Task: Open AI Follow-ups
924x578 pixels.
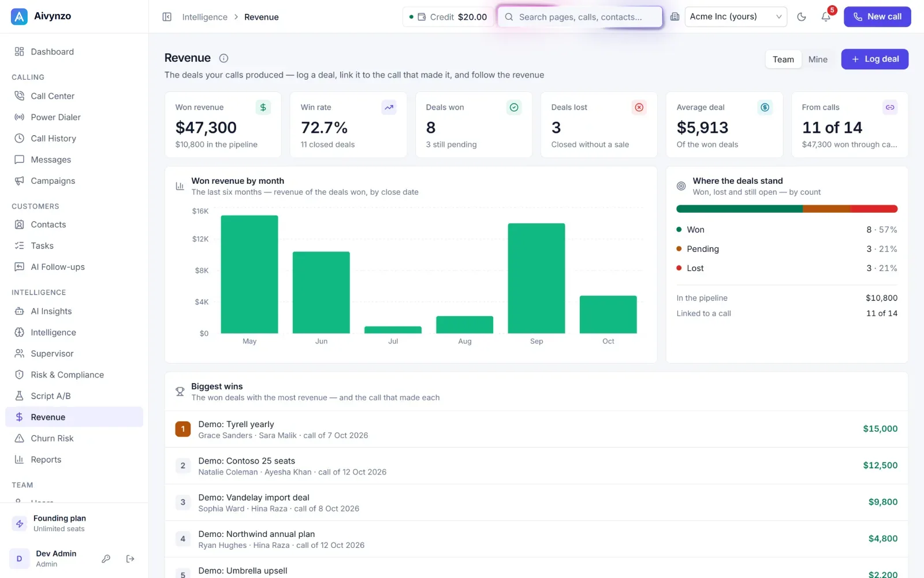Action: pyautogui.click(x=74, y=267)
